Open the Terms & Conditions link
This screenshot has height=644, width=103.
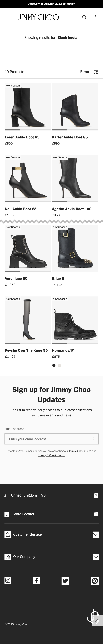click(x=80, y=451)
